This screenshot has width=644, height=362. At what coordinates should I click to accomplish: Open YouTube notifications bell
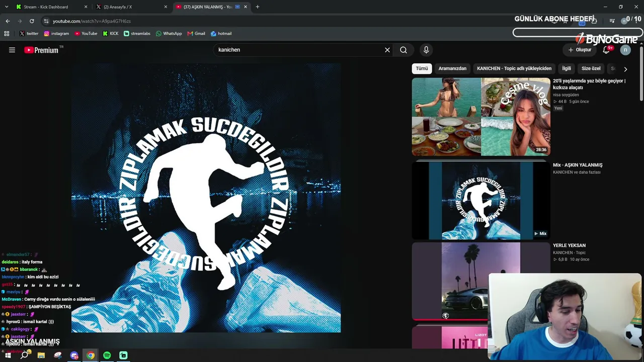606,50
